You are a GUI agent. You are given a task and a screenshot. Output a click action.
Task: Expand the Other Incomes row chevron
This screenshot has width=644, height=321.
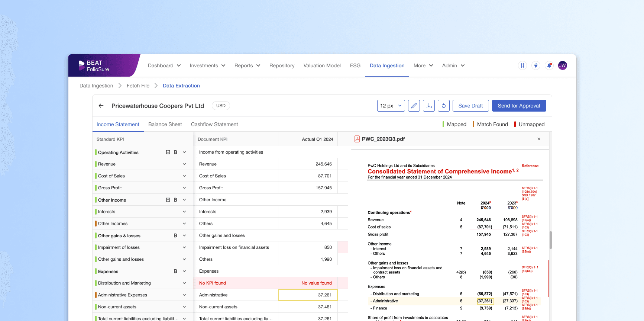[x=184, y=224]
